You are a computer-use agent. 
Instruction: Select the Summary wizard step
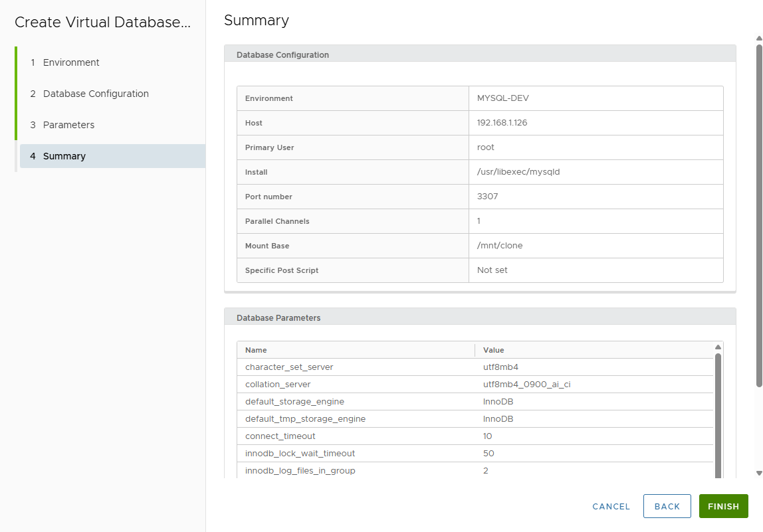click(x=64, y=156)
